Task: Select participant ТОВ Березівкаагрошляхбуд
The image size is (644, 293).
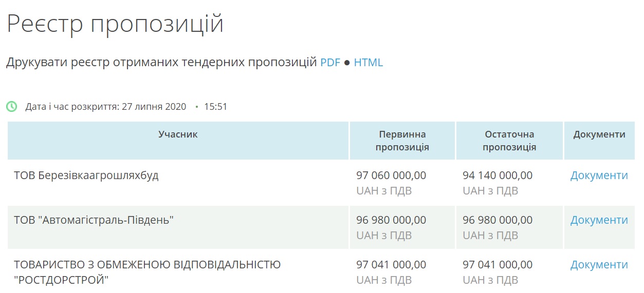Action: coord(86,175)
